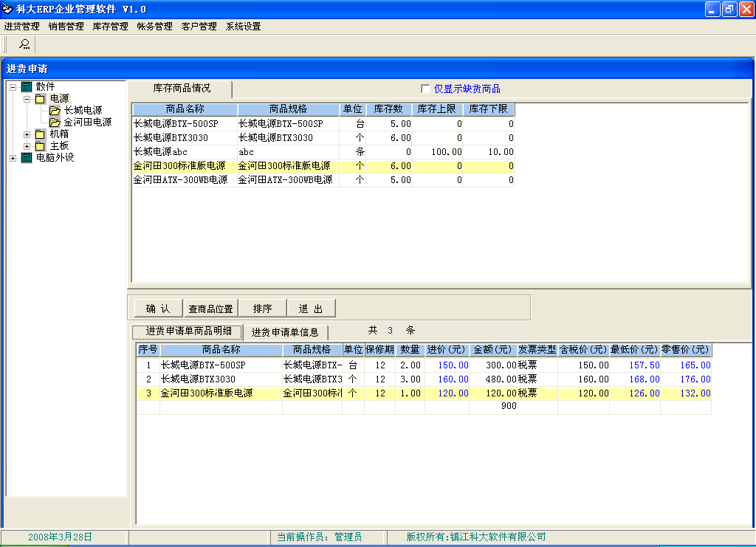Image resolution: width=756 pixels, height=547 pixels.
Task: Click the 机箱 folder icon
Action: click(40, 134)
